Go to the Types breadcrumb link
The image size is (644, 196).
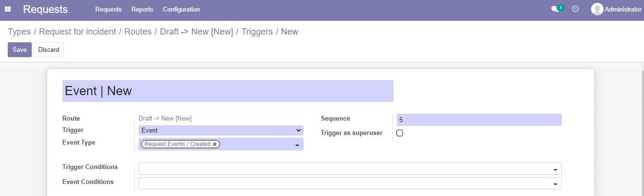(x=19, y=32)
